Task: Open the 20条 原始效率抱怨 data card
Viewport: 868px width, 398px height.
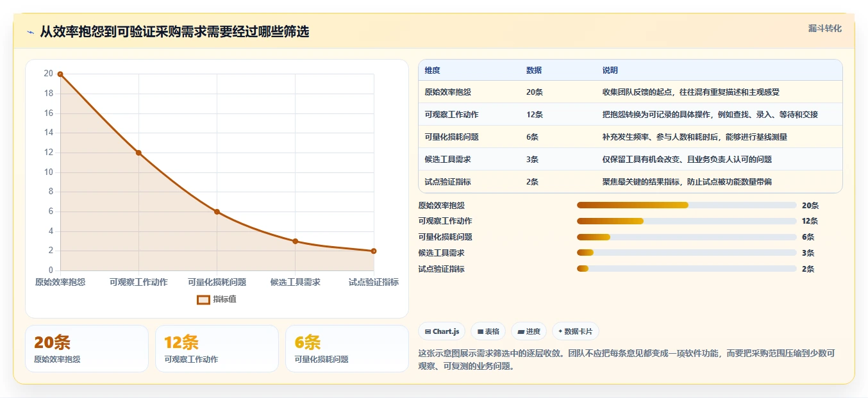Action: 87,349
